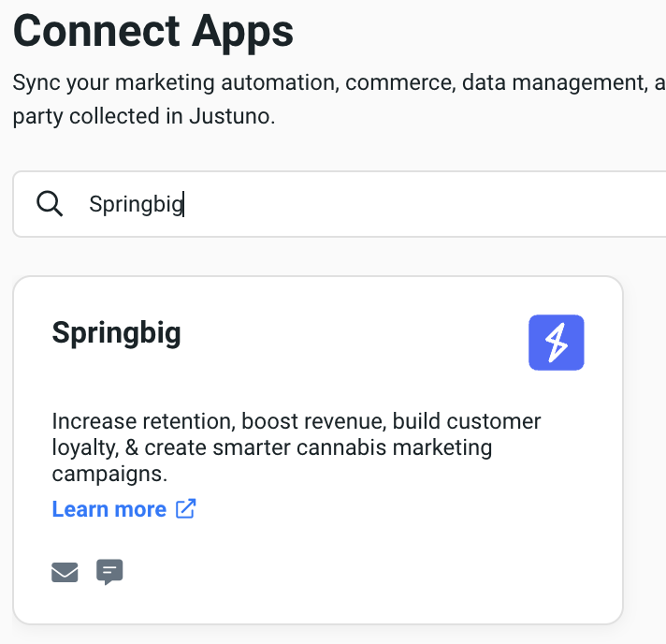This screenshot has width=666, height=644.
Task: Click the SMS chat bubble icon
Action: [x=109, y=571]
